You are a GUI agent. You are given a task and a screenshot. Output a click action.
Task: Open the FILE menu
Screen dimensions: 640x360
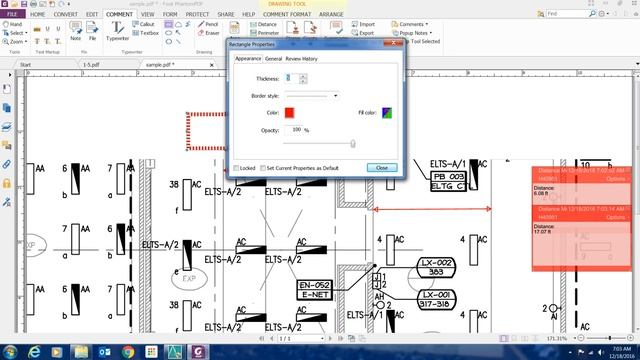(x=12, y=14)
